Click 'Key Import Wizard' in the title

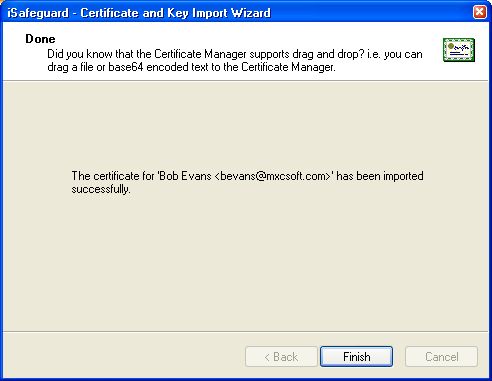click(x=219, y=13)
